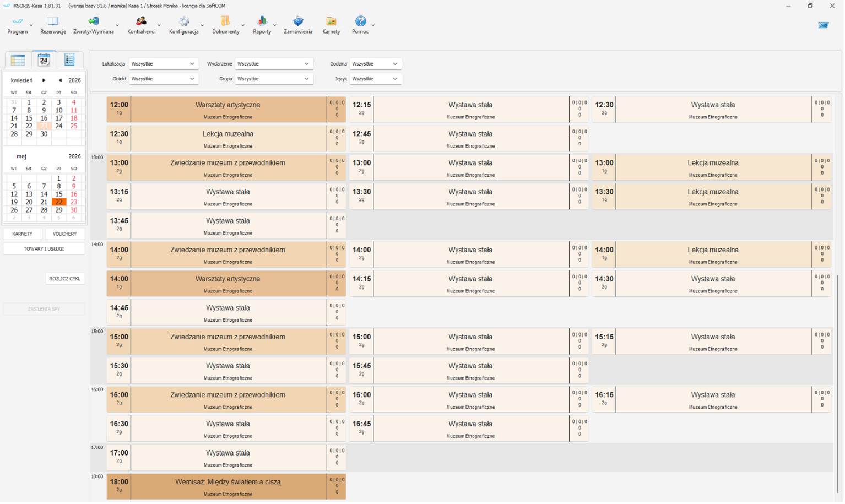Image resolution: width=845 pixels, height=504 pixels.
Task: Open the Kontrahenci icon
Action: click(x=142, y=21)
